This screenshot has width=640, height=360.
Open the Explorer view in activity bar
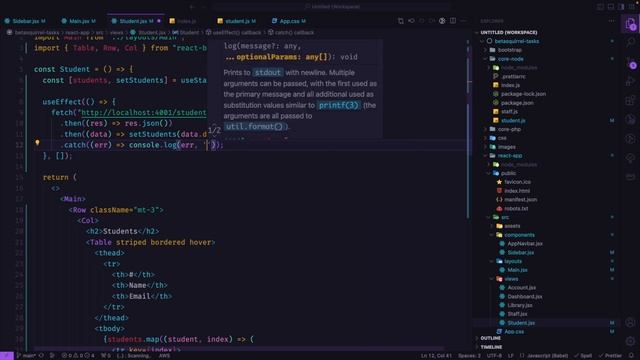pos(631,24)
